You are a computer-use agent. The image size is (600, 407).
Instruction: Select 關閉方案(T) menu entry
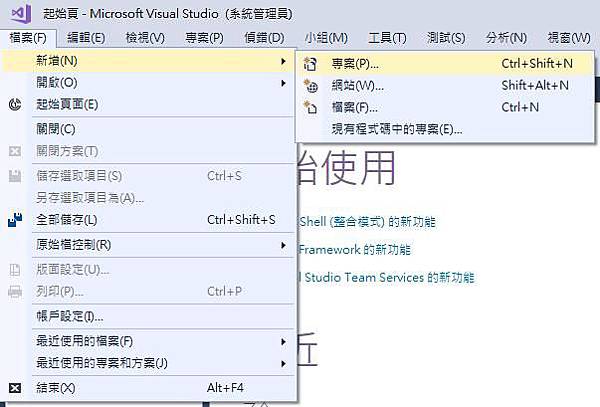coord(148,151)
